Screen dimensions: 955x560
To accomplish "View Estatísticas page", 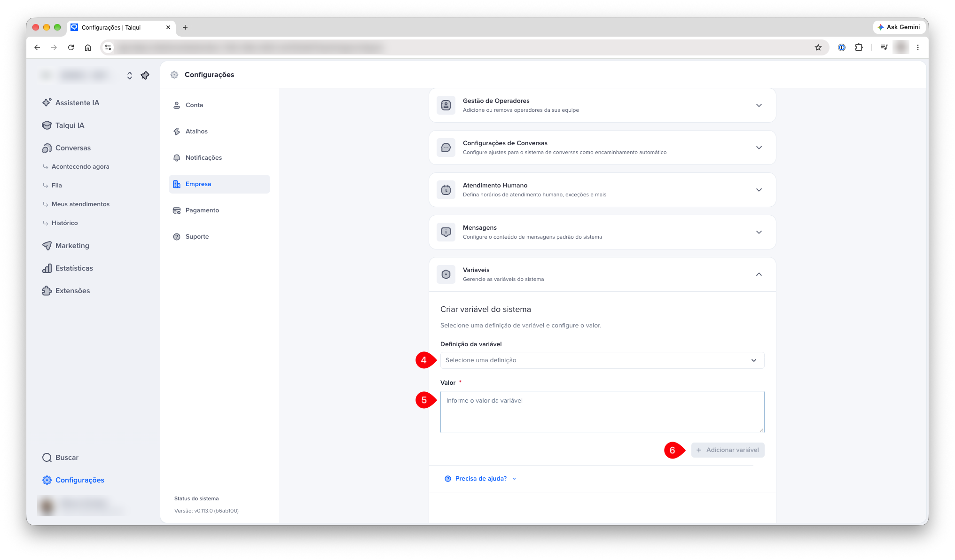I will 67,268.
